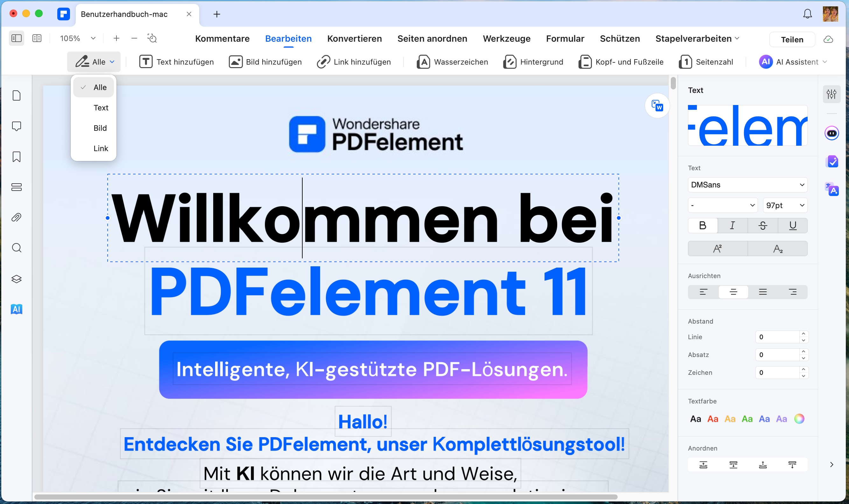Toggle superscript formatting
Screen dimensions: 849x504
point(718,248)
